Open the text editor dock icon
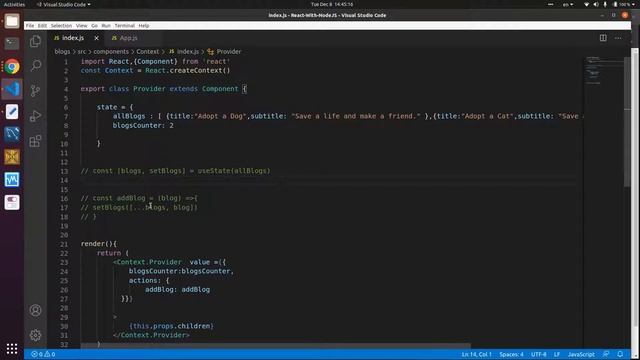640x360 pixels. click(x=12, y=111)
